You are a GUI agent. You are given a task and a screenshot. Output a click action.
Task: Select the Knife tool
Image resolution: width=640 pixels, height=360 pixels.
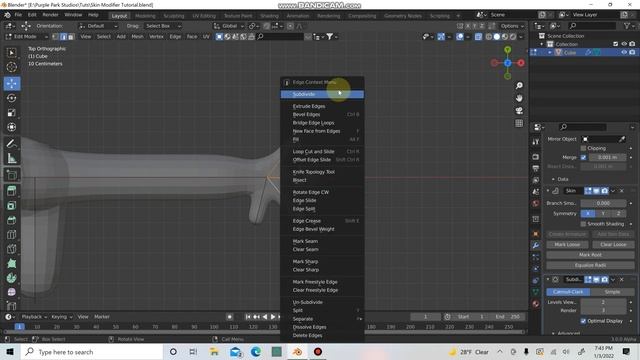click(x=12, y=249)
